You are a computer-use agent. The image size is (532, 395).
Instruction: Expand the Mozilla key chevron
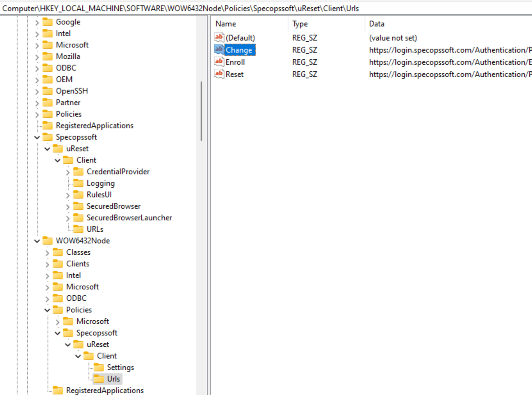[37, 57]
